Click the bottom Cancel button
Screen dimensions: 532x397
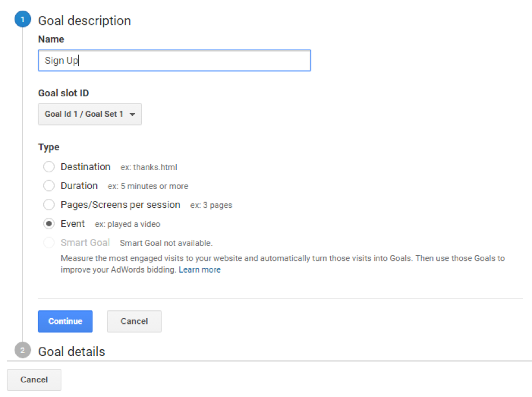34,380
